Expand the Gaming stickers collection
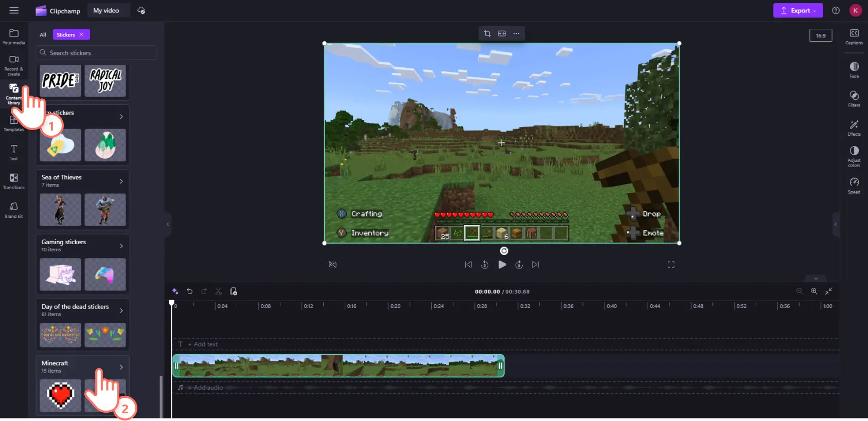Image resolution: width=868 pixels, height=421 pixels. click(x=121, y=246)
